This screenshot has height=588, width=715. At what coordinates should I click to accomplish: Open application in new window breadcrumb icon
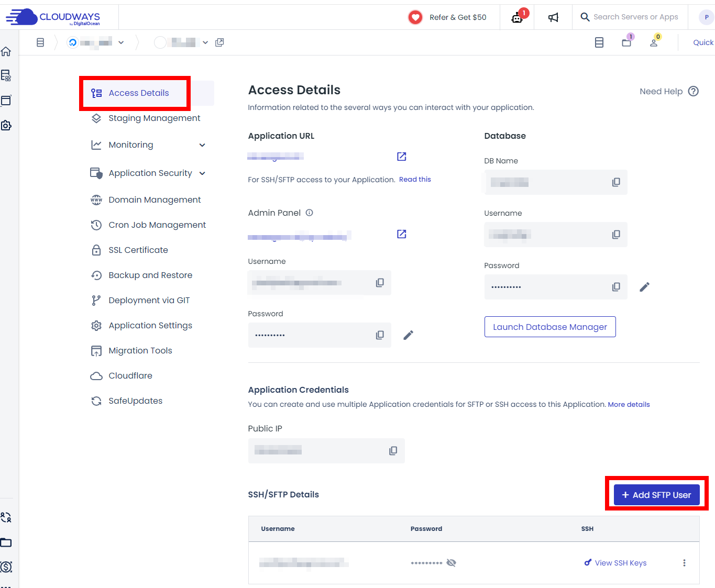[219, 42]
